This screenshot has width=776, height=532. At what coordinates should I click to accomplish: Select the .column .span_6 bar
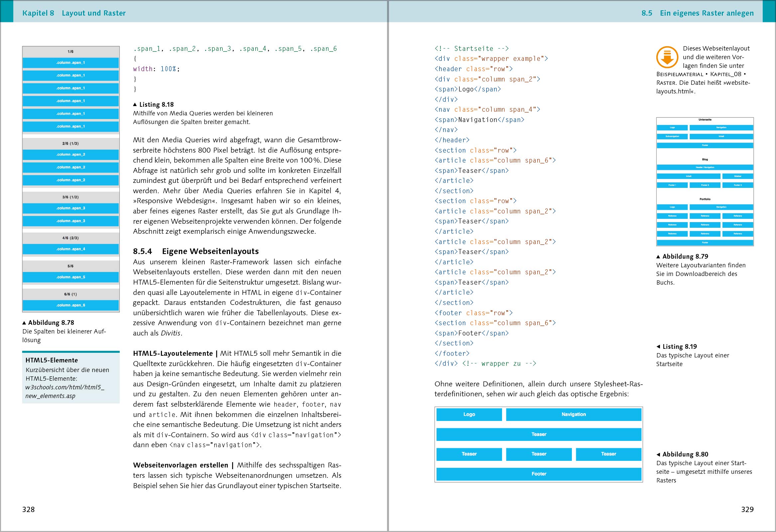pyautogui.click(x=70, y=305)
